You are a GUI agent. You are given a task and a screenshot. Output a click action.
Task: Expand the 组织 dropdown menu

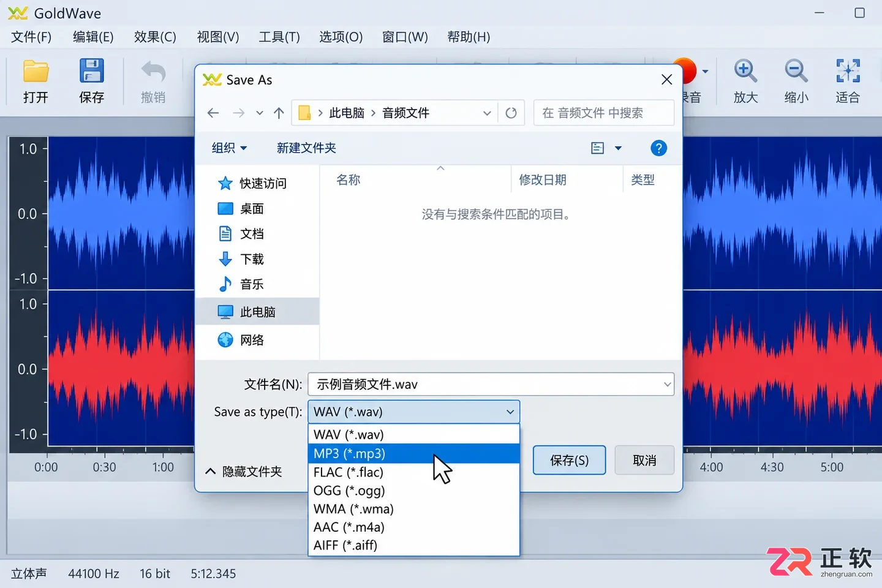(229, 148)
